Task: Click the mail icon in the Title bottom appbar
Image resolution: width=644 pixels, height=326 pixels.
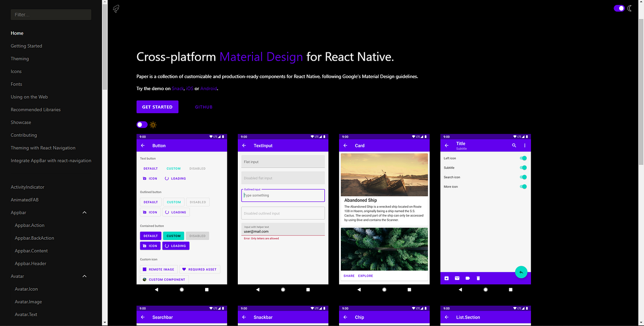Action: coord(457,278)
